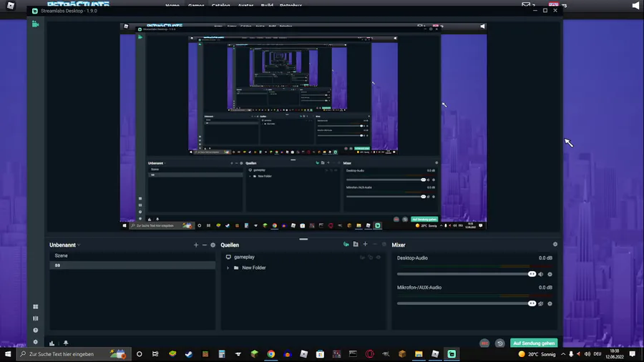Select the sa scene row
This screenshot has height=362, width=644.
pos(132,265)
